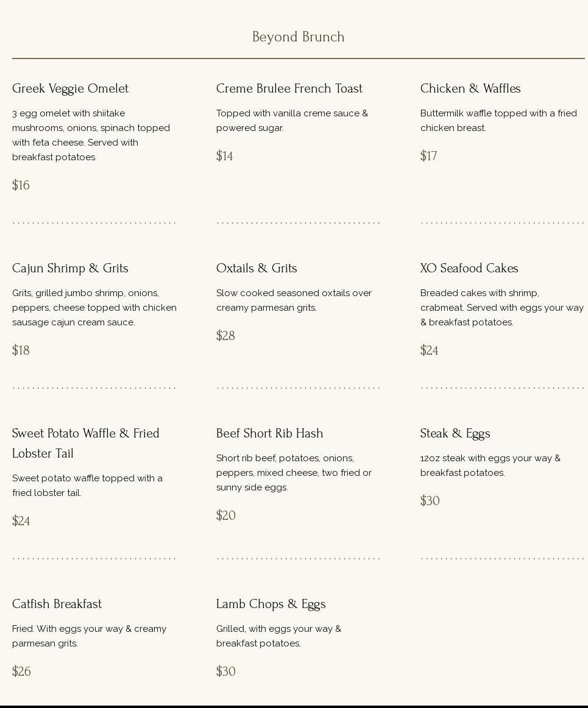Image resolution: width=588 pixels, height=708 pixels.
Task: Click the Cajun Shrimp & Grits title
Action: [70, 268]
